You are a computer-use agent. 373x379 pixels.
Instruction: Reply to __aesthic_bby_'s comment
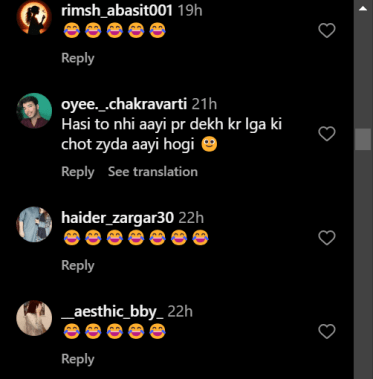78,359
